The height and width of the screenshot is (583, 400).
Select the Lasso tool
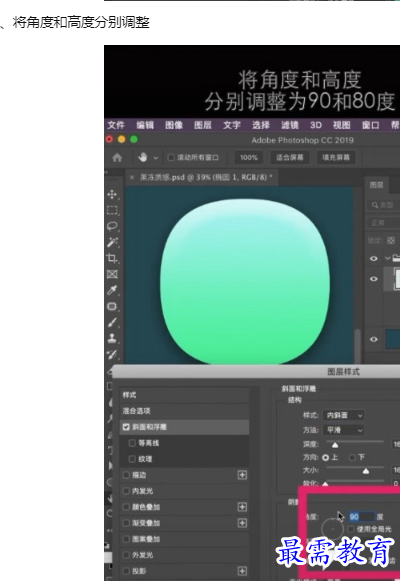(x=112, y=226)
